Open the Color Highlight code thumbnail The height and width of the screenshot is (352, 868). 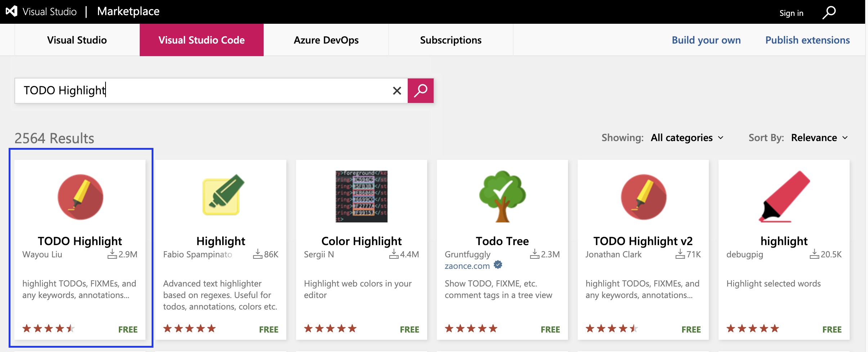362,197
